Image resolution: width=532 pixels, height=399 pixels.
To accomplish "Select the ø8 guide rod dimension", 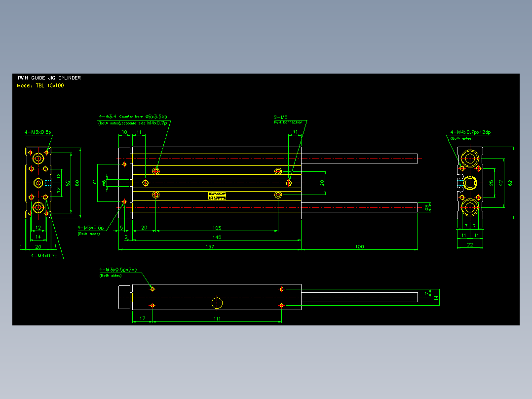I will (x=427, y=206).
